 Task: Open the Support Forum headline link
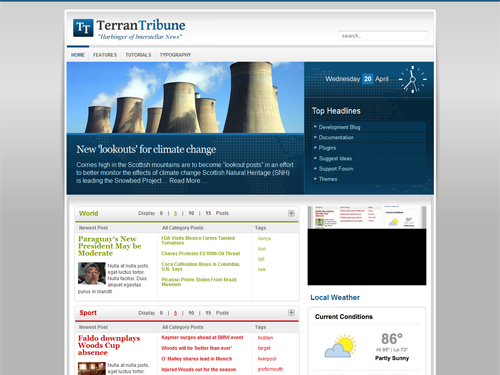[336, 169]
